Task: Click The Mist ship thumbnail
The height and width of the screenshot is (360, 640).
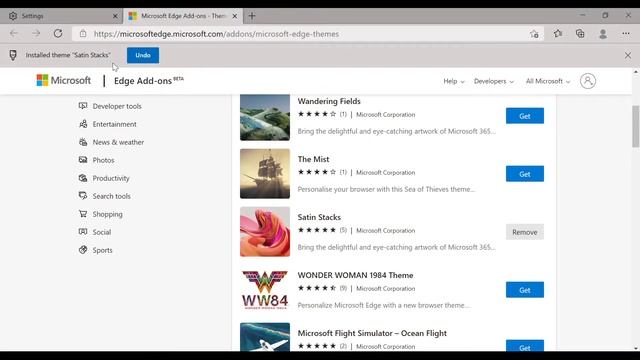Action: click(265, 173)
